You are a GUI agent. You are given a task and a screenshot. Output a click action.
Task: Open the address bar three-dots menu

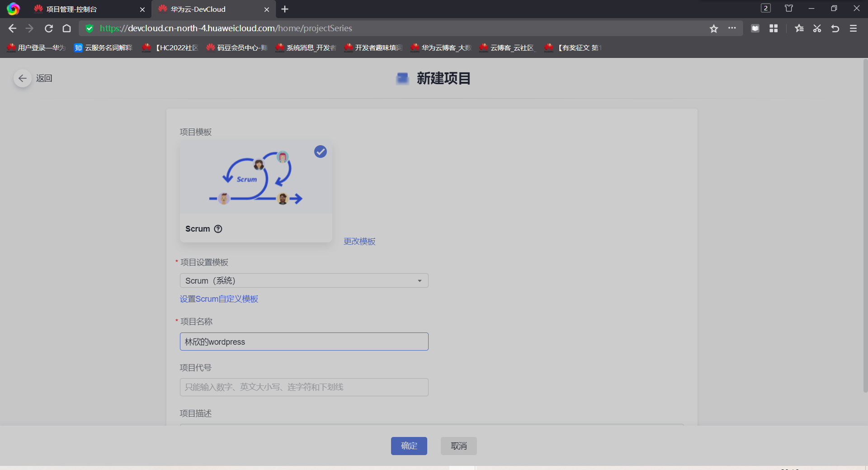point(732,28)
